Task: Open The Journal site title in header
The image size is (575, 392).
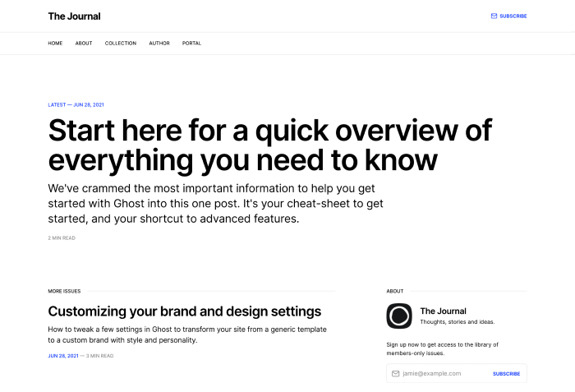Action: tap(74, 16)
